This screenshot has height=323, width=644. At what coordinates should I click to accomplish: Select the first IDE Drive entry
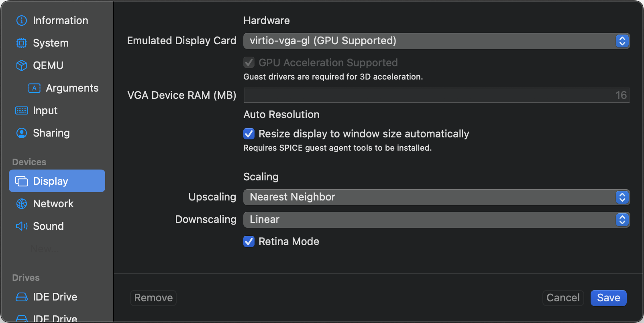click(57, 297)
